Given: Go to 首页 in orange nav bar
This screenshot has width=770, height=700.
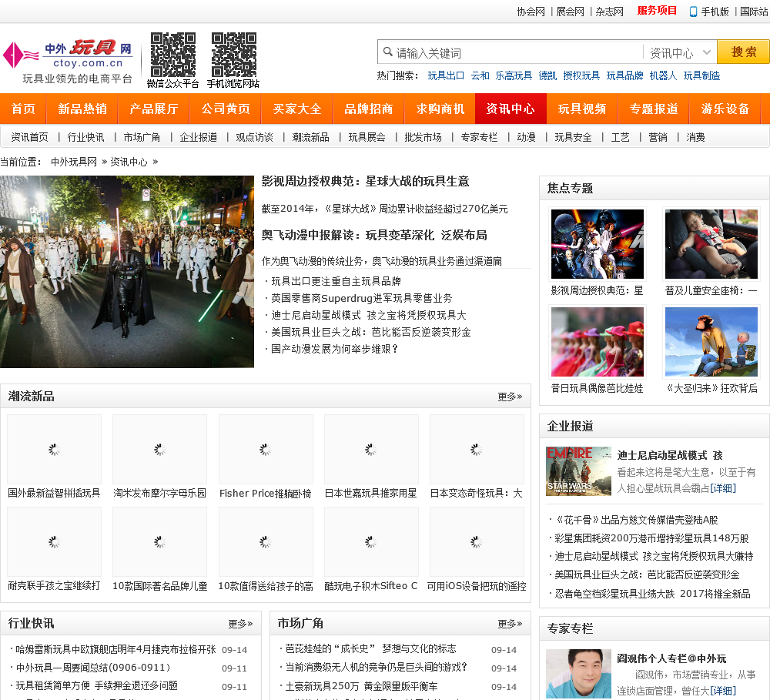Looking at the screenshot, I should 23,109.
